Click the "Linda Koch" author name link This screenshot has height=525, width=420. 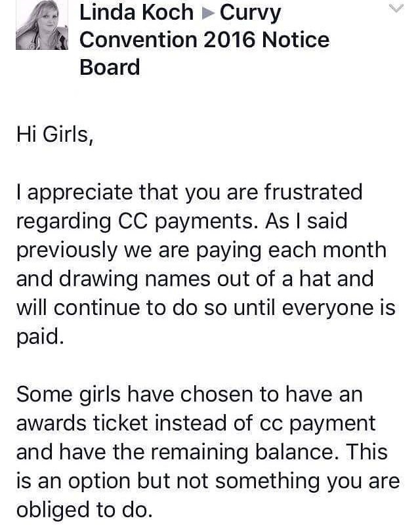[x=136, y=12]
